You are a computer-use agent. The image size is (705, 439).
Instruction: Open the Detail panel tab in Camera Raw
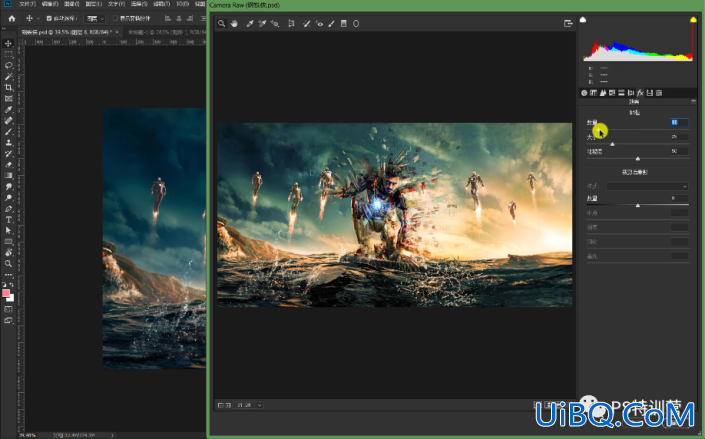[x=603, y=93]
